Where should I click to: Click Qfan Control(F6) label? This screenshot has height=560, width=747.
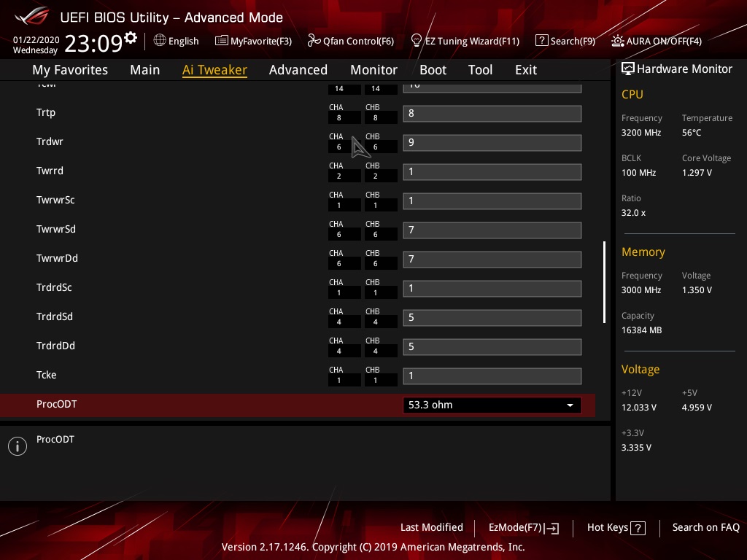click(x=358, y=41)
